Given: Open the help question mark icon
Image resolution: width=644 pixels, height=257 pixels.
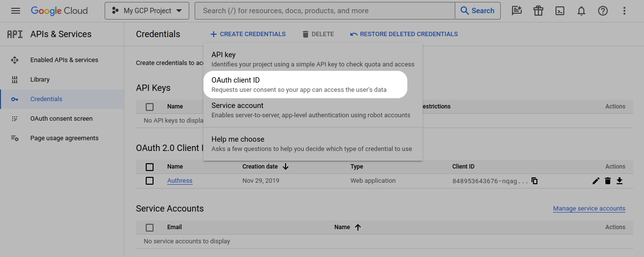Looking at the screenshot, I should pos(603,11).
